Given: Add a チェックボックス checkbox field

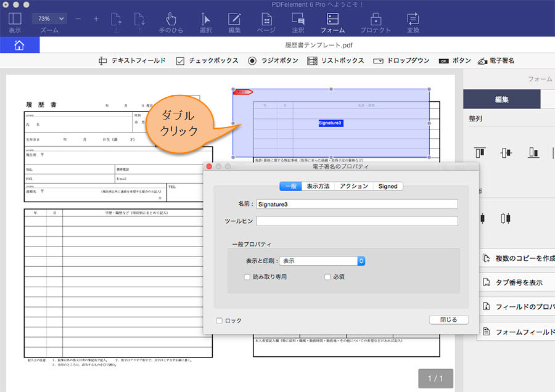Looking at the screenshot, I should 207,61.
